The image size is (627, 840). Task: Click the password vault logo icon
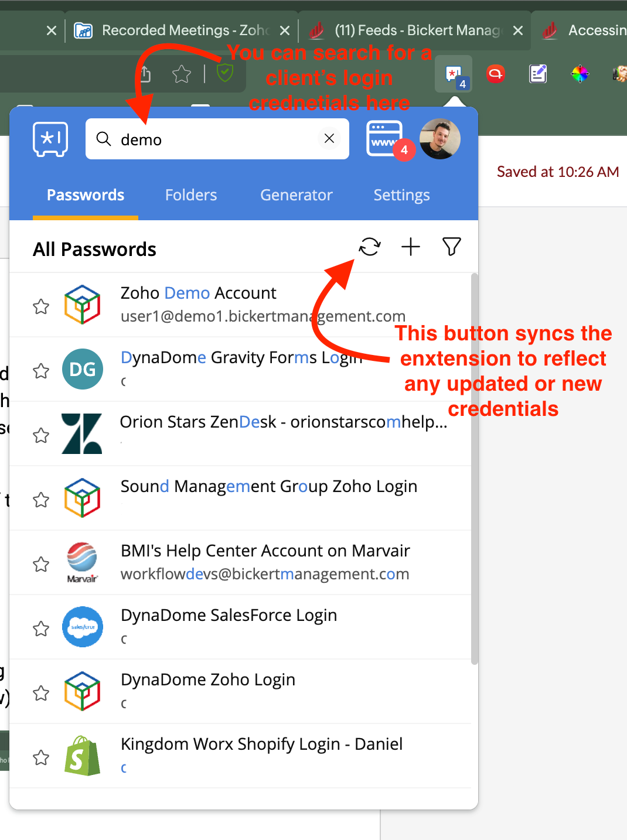click(x=50, y=139)
